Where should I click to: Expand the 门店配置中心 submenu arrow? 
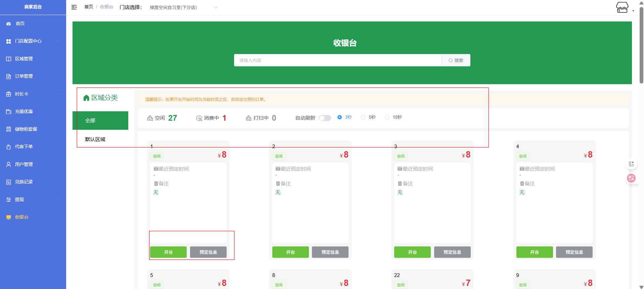coord(58,41)
